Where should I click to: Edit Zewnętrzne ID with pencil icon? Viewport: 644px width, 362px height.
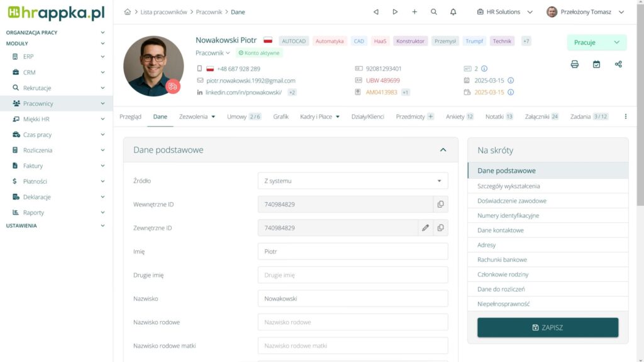point(425,228)
